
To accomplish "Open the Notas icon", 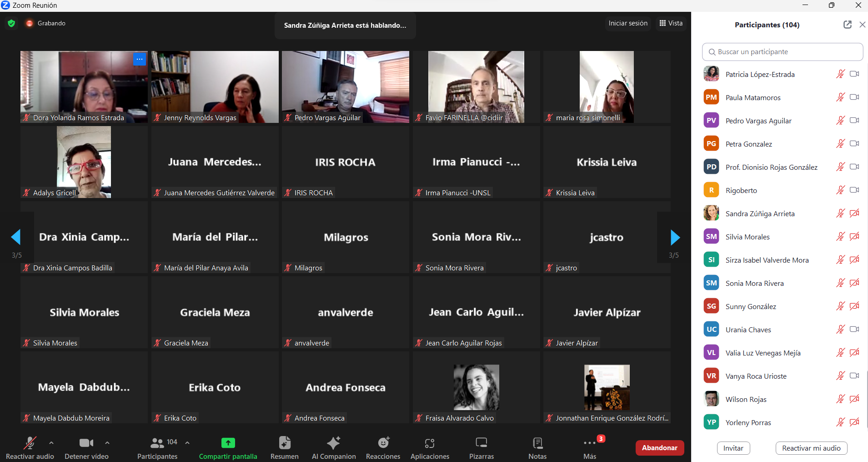I will click(537, 443).
